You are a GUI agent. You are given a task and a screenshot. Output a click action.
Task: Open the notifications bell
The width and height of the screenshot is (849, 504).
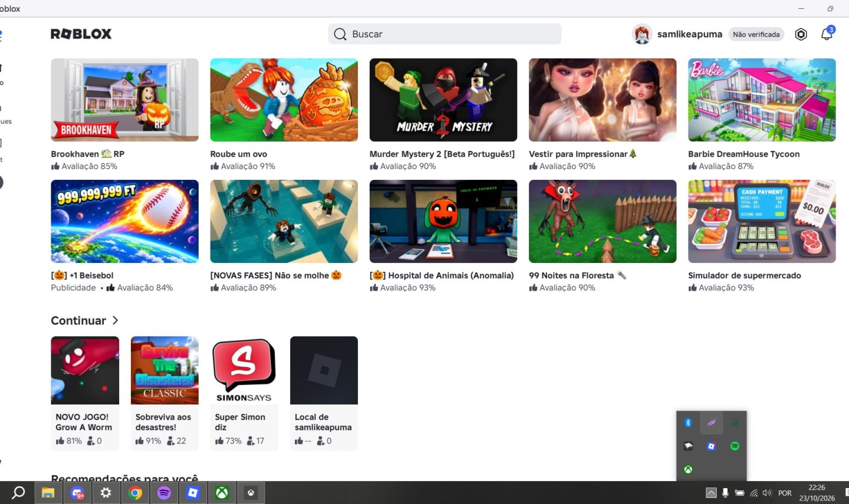point(827,34)
